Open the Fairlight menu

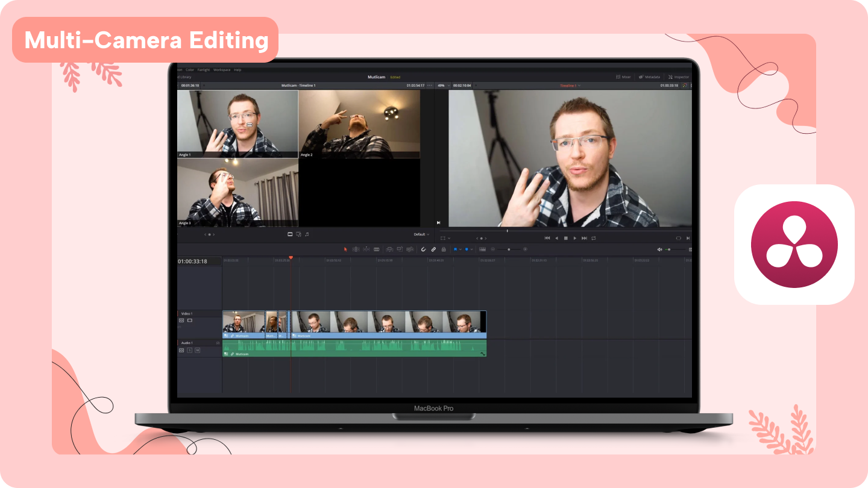tap(204, 70)
